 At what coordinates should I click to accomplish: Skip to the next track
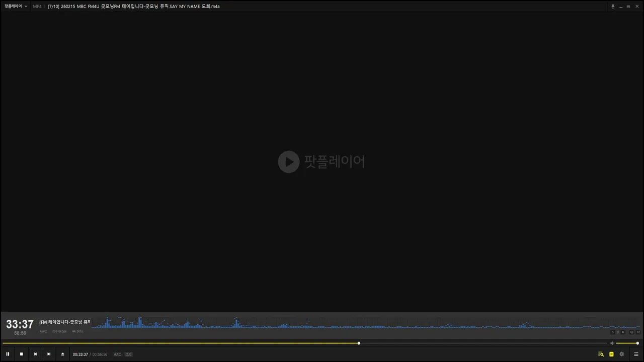pos(49,354)
